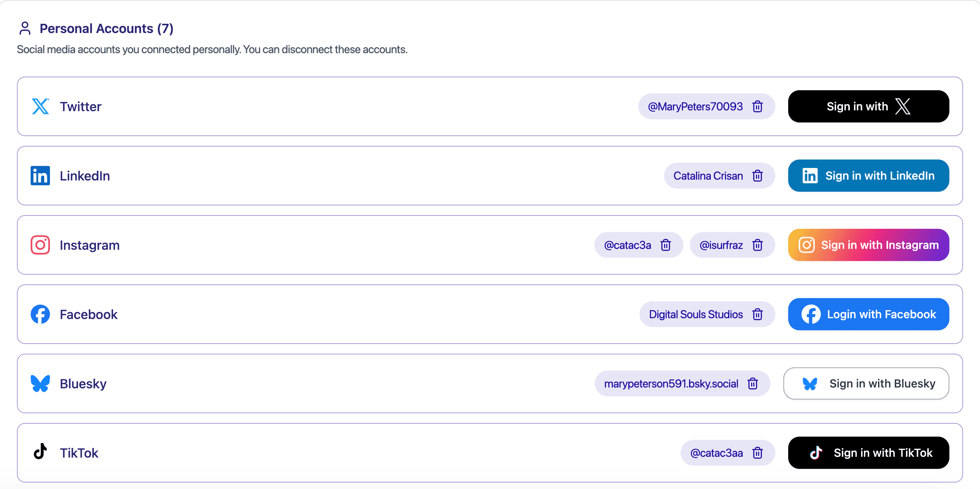This screenshot has height=489, width=980.
Task: Click the person icon beside Personal Accounts
Action: (x=25, y=28)
